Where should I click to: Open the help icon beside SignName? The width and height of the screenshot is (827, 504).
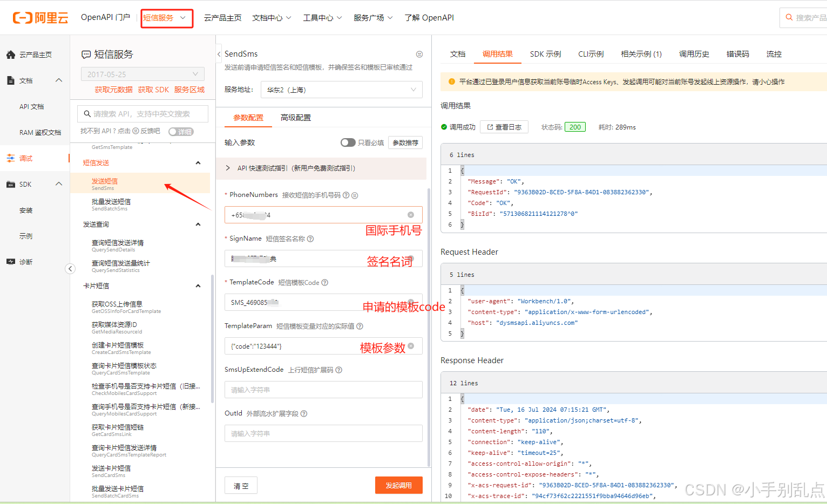(310, 239)
